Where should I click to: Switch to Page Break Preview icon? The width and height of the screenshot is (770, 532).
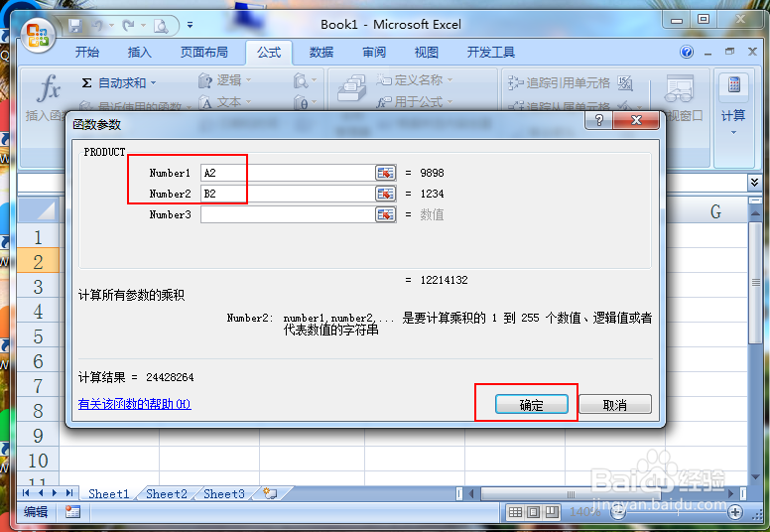click(x=552, y=512)
